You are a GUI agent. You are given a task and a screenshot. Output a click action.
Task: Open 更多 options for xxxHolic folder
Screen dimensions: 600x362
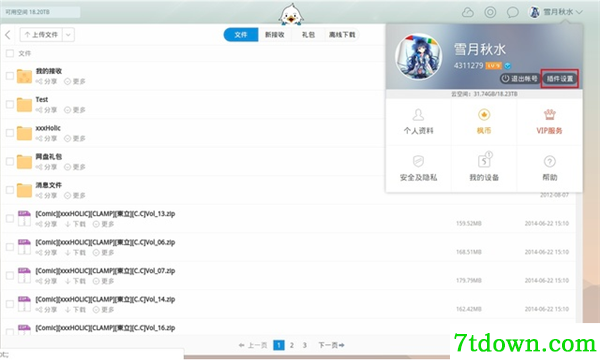tap(75, 139)
